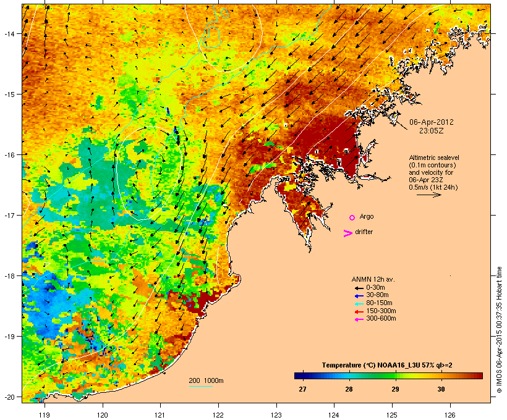The image size is (507, 420).
Task: Click the latitude label -16
Action: point(9,155)
